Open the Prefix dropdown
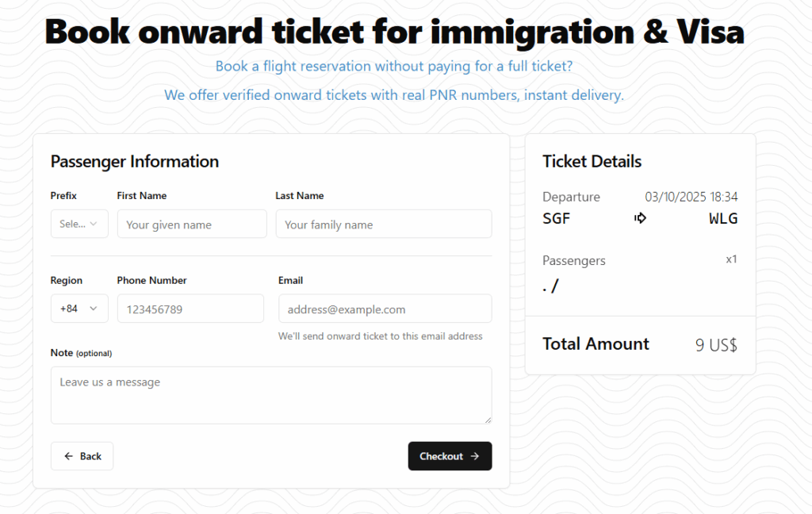This screenshot has height=514, width=812. 79,224
